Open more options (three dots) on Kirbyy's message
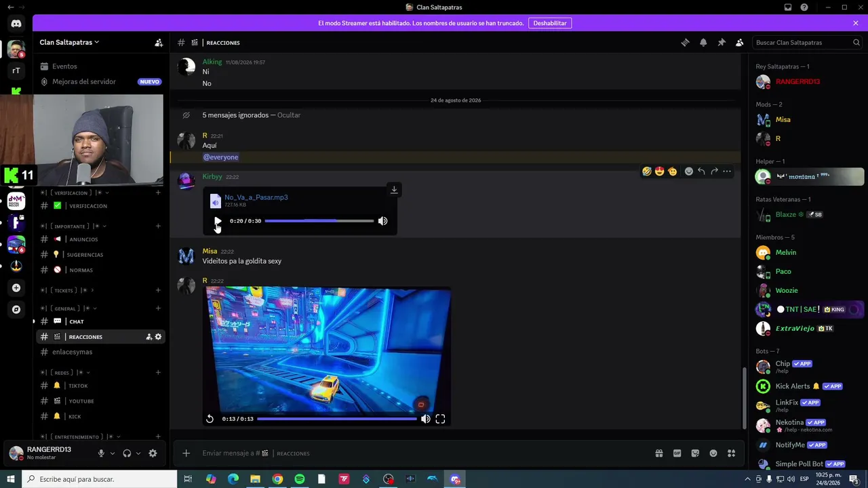The height and width of the screenshot is (488, 868). click(727, 171)
